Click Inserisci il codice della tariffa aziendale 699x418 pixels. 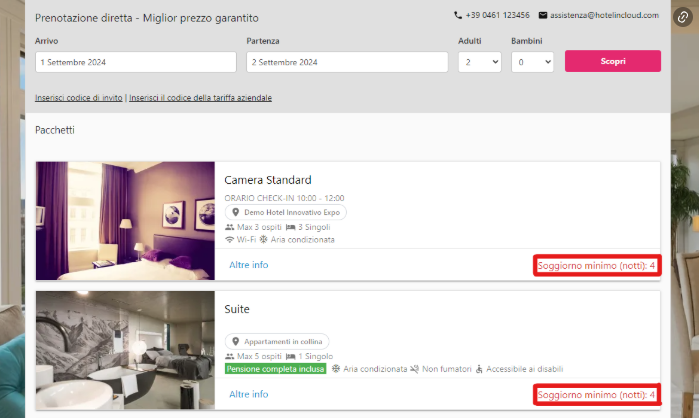click(x=200, y=98)
